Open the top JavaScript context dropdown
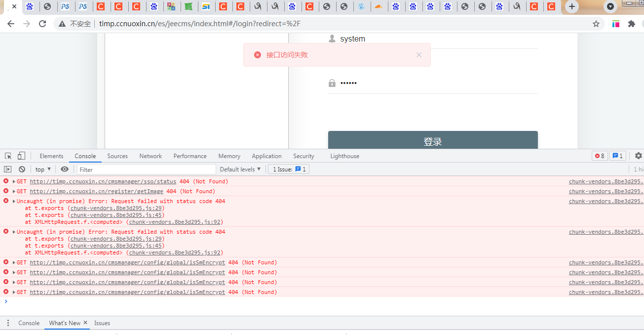The height and width of the screenshot is (335, 644). click(43, 169)
